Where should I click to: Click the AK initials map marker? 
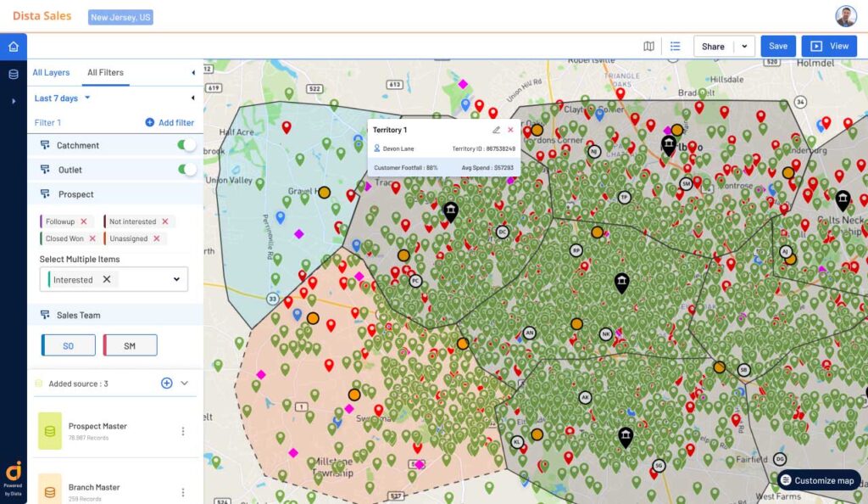click(585, 397)
